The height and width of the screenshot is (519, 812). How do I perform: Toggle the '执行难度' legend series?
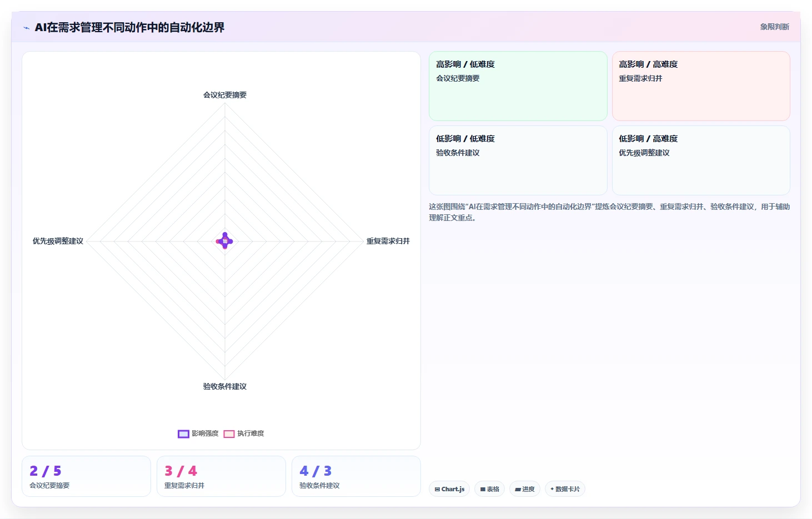point(244,434)
